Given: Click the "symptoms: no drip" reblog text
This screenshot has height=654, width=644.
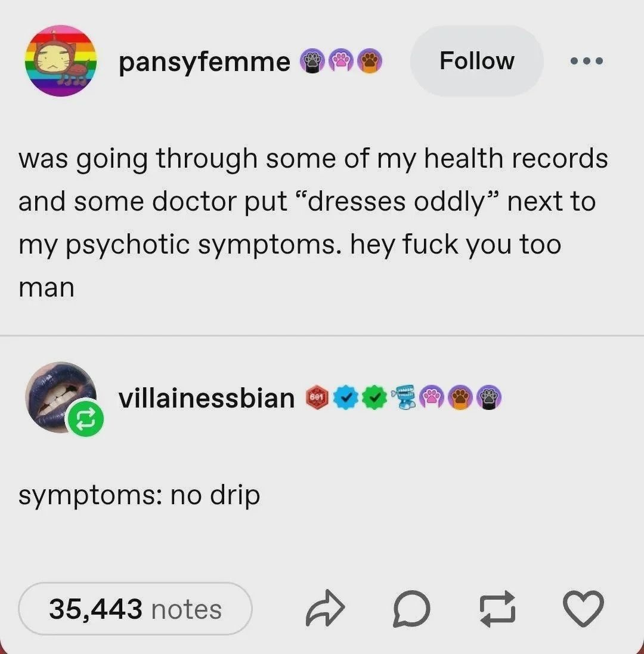Looking at the screenshot, I should (x=139, y=496).
